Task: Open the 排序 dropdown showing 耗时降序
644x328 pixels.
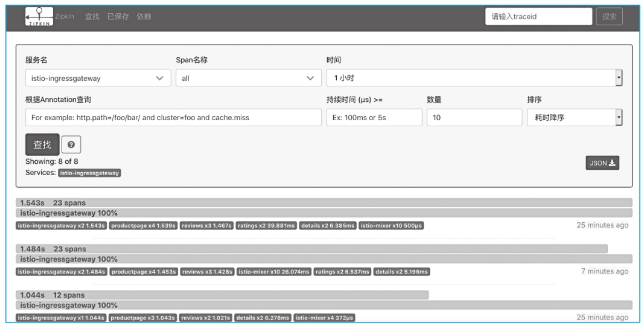Action: 574,117
